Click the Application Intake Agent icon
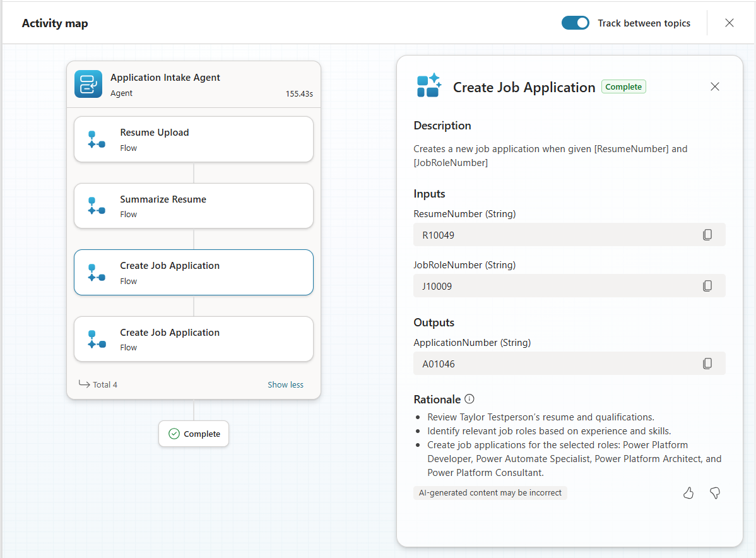756x558 pixels. [88, 83]
